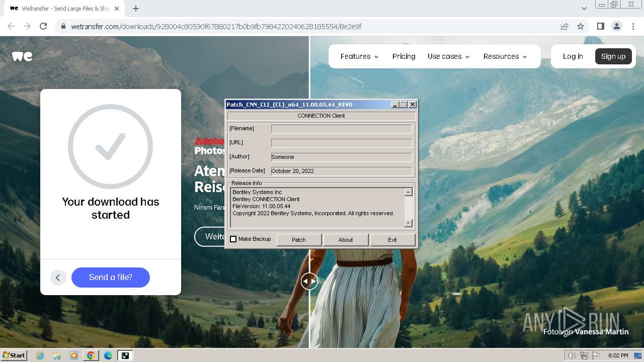
Task: Open Chrome three-dot menu
Action: 633,26
